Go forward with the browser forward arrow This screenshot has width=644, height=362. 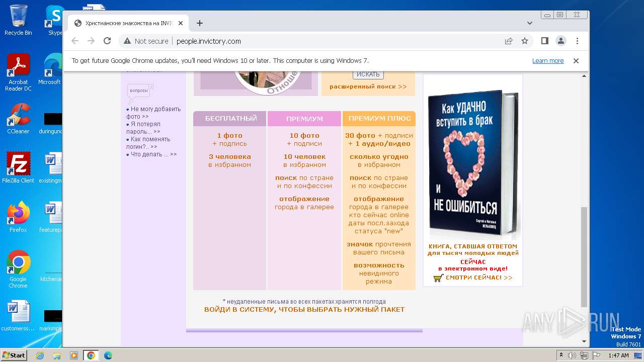91,41
